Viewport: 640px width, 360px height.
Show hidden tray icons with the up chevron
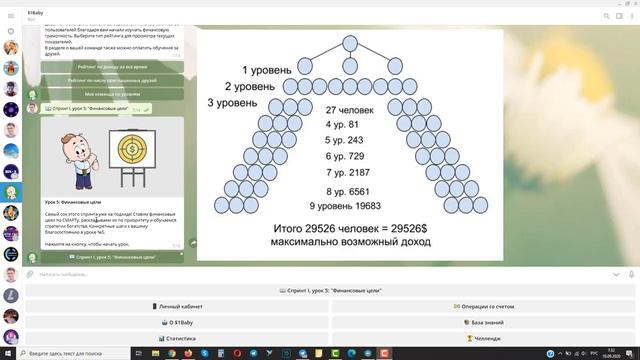(x=560, y=353)
